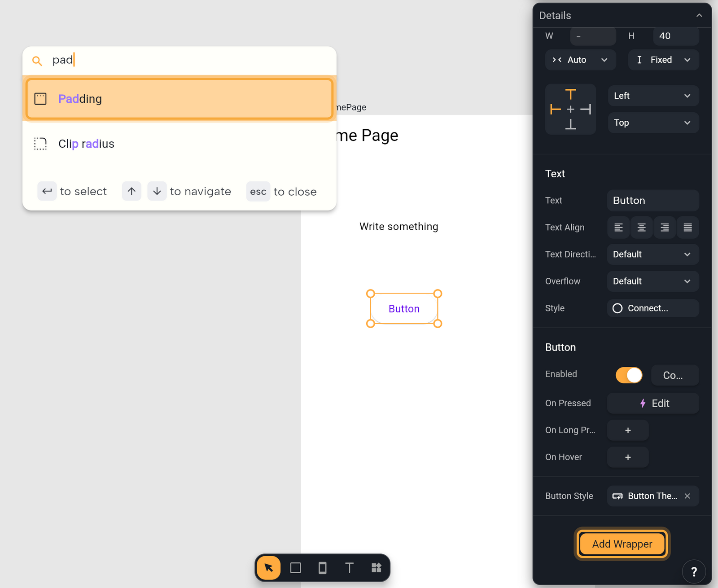Click the Page title text on canvas

coord(367,136)
